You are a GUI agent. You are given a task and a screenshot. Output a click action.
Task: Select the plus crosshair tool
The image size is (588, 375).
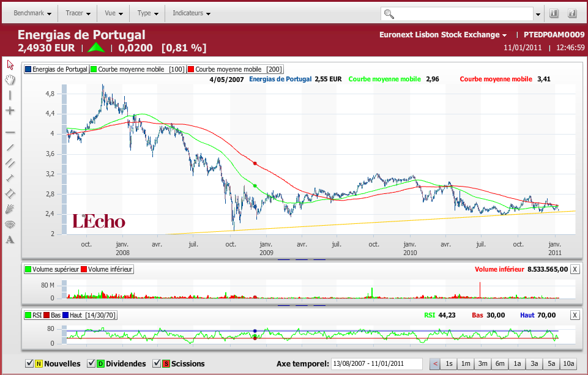(10, 111)
